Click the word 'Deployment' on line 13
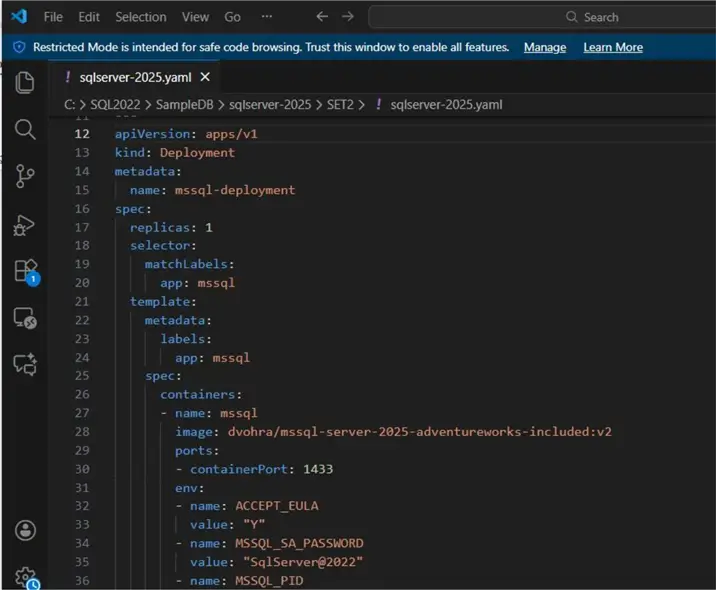716x590 pixels. tap(197, 153)
